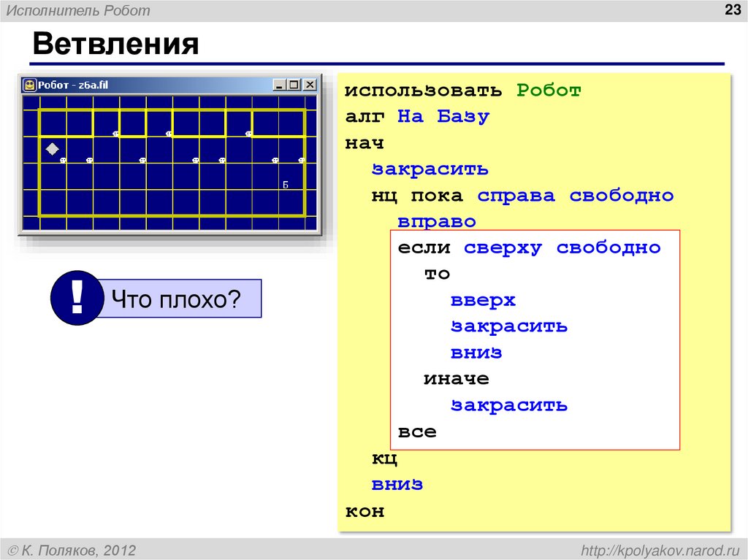Viewport: 748px width, 560px height.
Task: Click the keyword использовать Робот
Action: pyautogui.click(x=464, y=90)
